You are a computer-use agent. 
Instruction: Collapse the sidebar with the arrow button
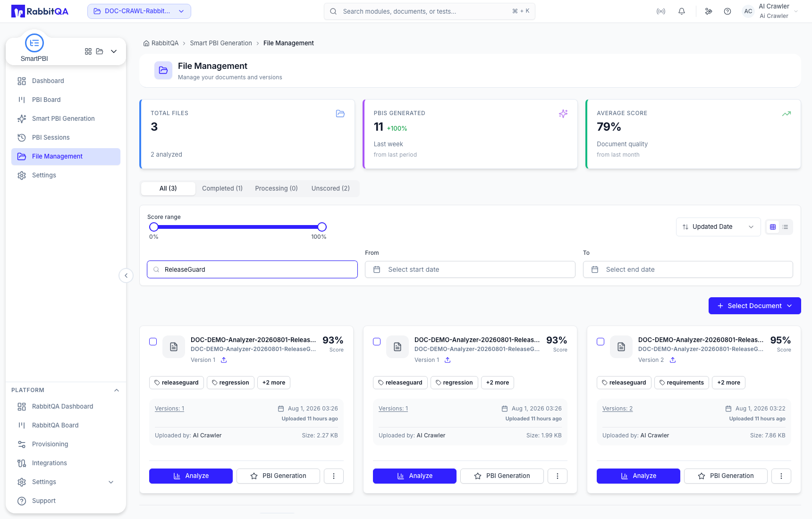coord(126,276)
